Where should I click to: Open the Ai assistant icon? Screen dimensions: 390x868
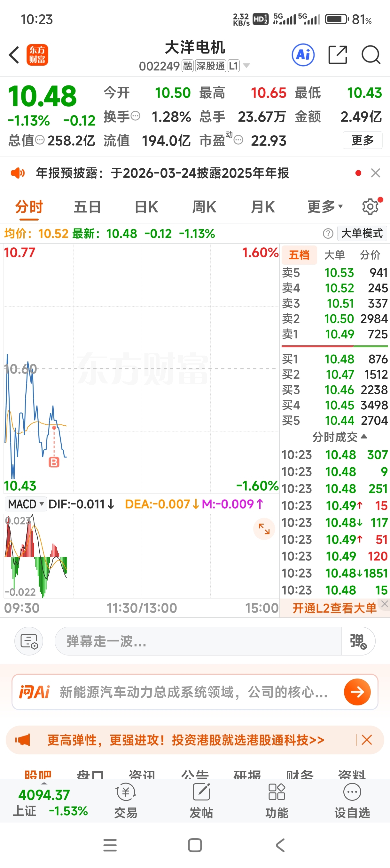point(303,55)
